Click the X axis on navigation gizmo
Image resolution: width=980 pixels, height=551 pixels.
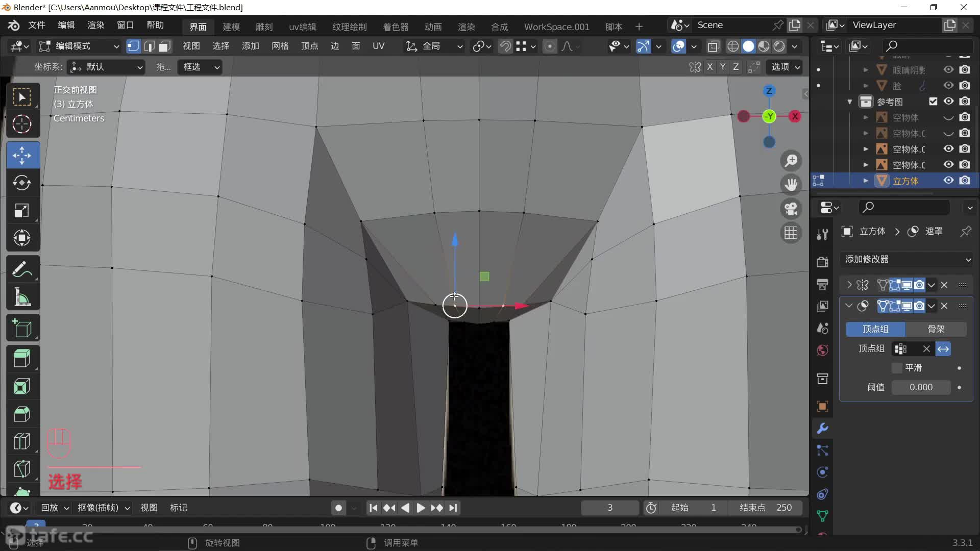(795, 116)
